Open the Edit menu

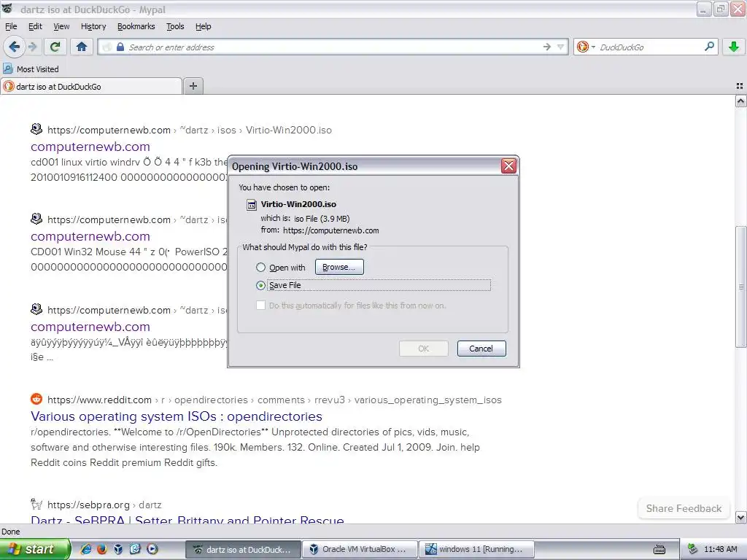(35, 26)
